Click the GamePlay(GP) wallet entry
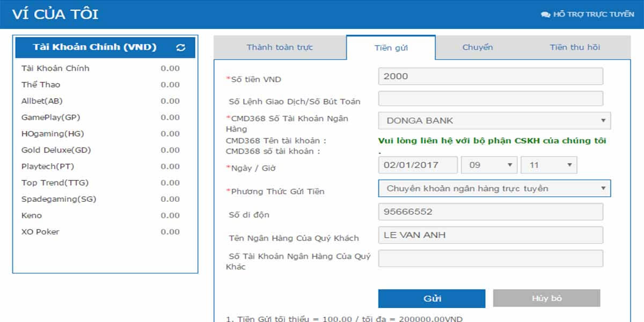The height and width of the screenshot is (322, 644). (x=101, y=118)
